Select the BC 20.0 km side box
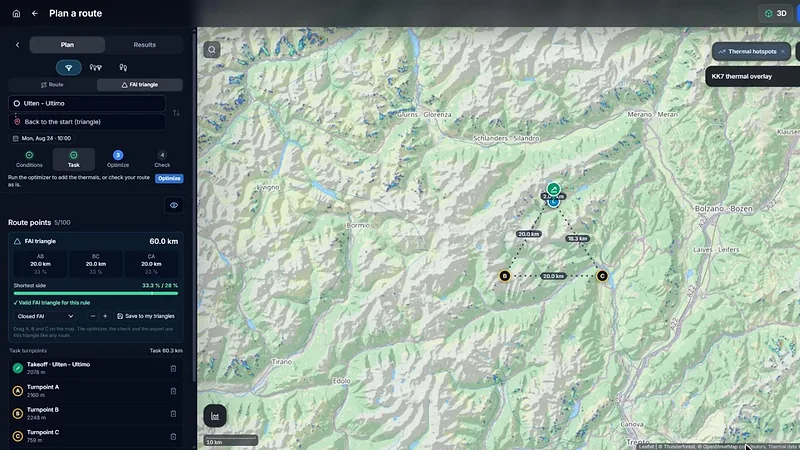Screen dimensions: 800x450 (95, 264)
